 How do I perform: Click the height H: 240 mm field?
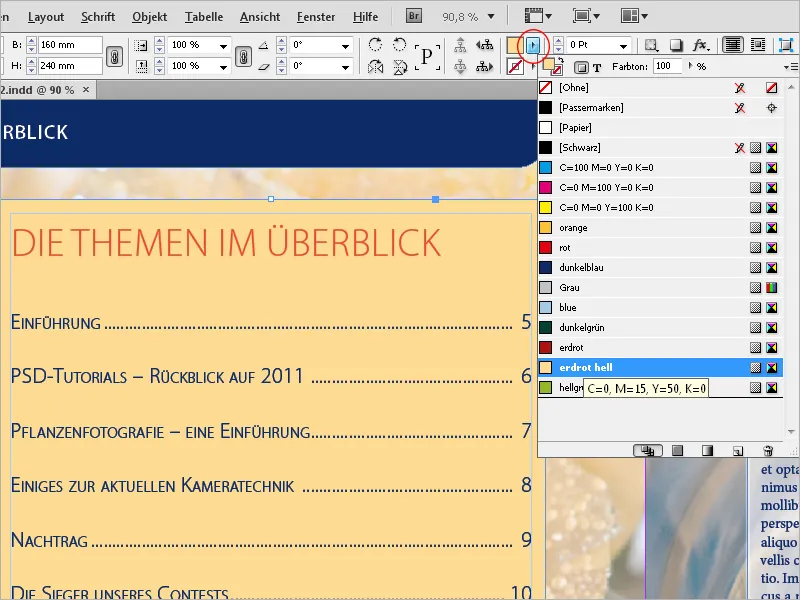[x=70, y=66]
